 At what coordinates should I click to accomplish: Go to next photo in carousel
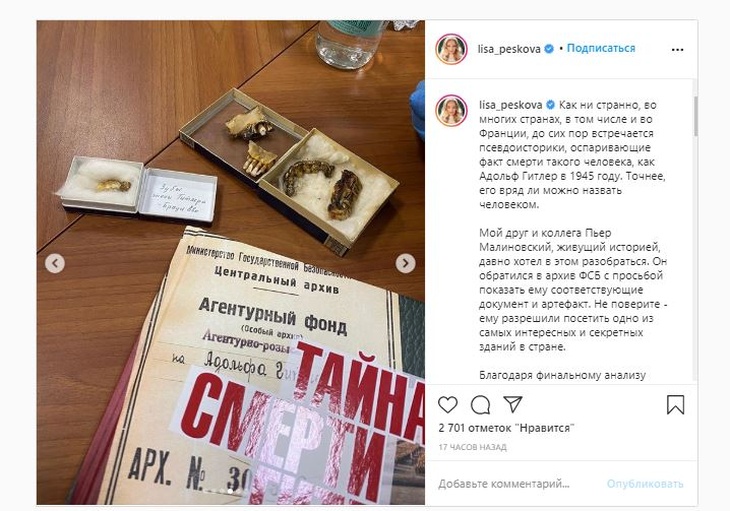coord(406,263)
